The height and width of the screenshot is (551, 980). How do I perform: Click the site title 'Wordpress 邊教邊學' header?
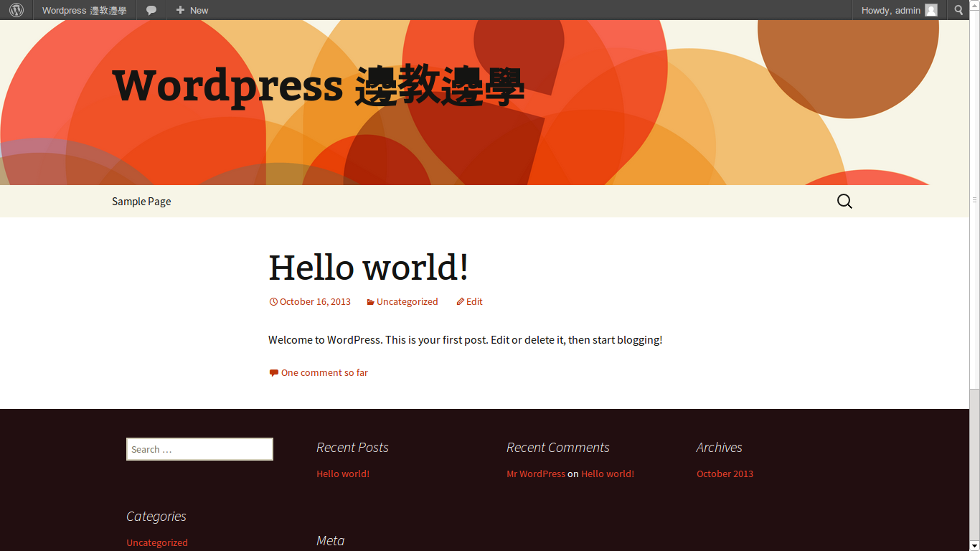click(x=319, y=85)
